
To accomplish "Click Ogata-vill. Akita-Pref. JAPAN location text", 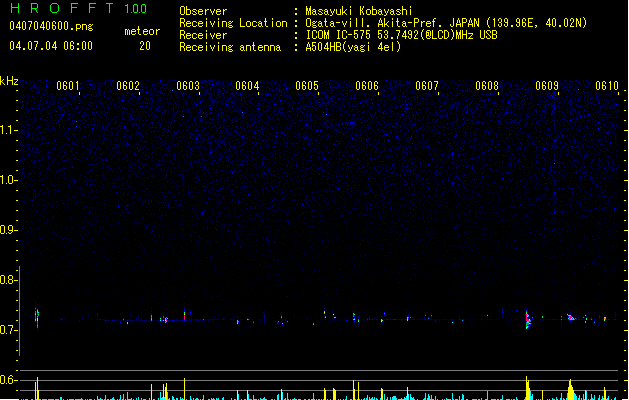I will point(446,23).
